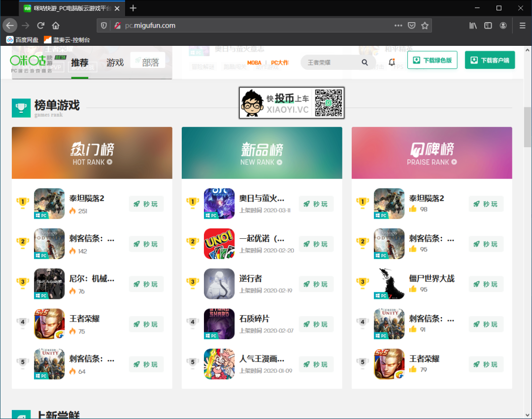532x419 pixels.
Task: Open the Firefox hamburger menu
Action: point(522,25)
